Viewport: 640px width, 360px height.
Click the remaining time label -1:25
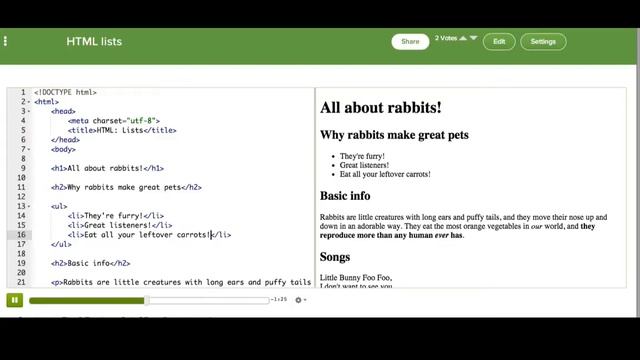tap(279, 300)
